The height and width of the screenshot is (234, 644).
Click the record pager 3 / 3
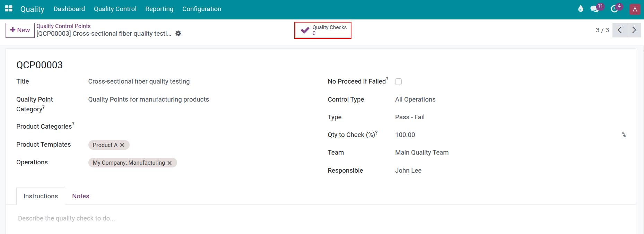[602, 30]
